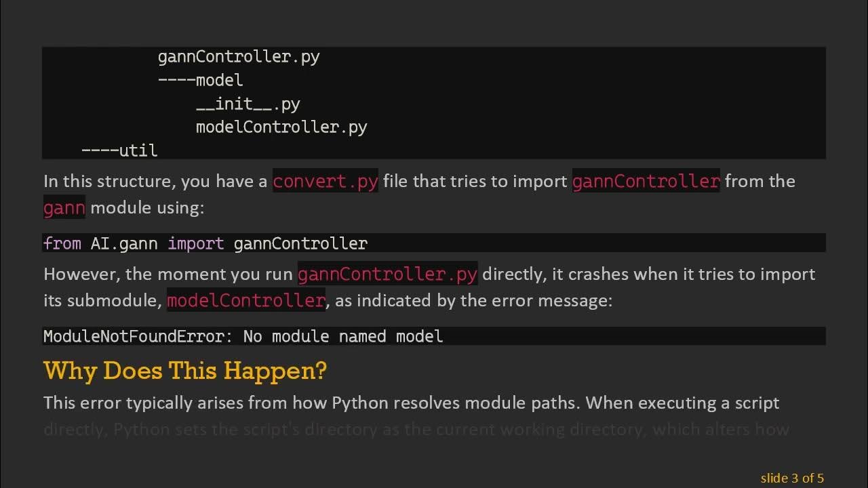868x488 pixels.
Task: Click modelController.py in the directory tree
Action: click(281, 127)
